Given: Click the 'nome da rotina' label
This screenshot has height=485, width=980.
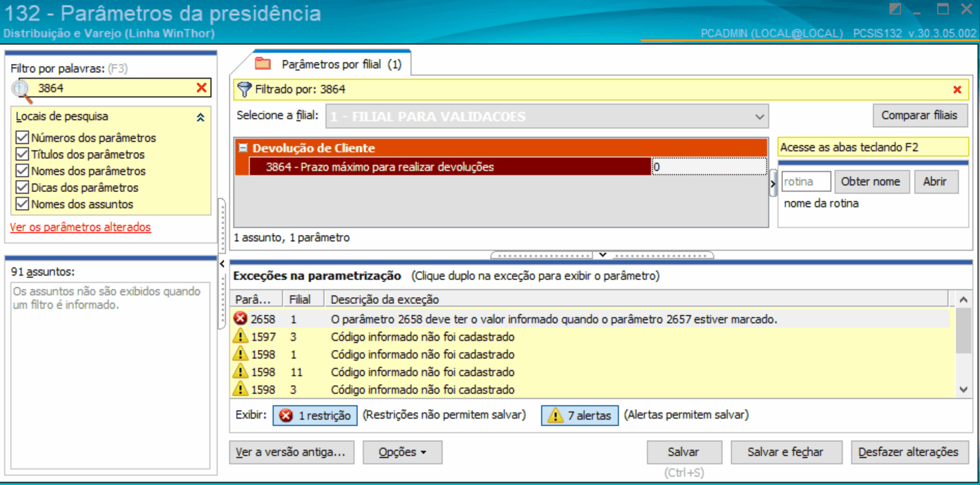Looking at the screenshot, I should click(x=821, y=203).
